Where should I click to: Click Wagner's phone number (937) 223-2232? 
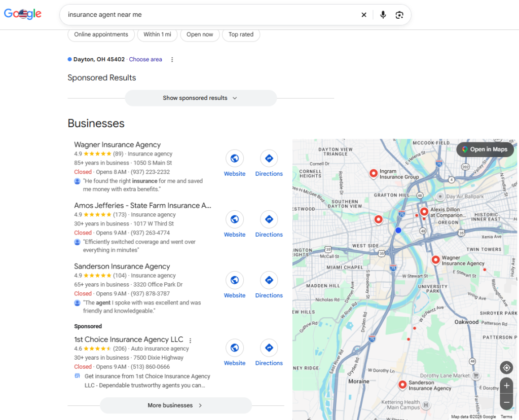point(150,172)
